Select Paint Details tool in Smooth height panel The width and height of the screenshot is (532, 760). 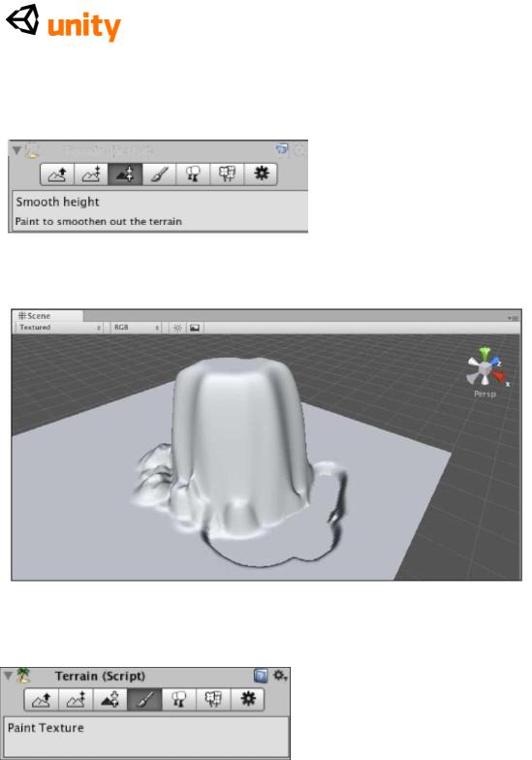(227, 174)
